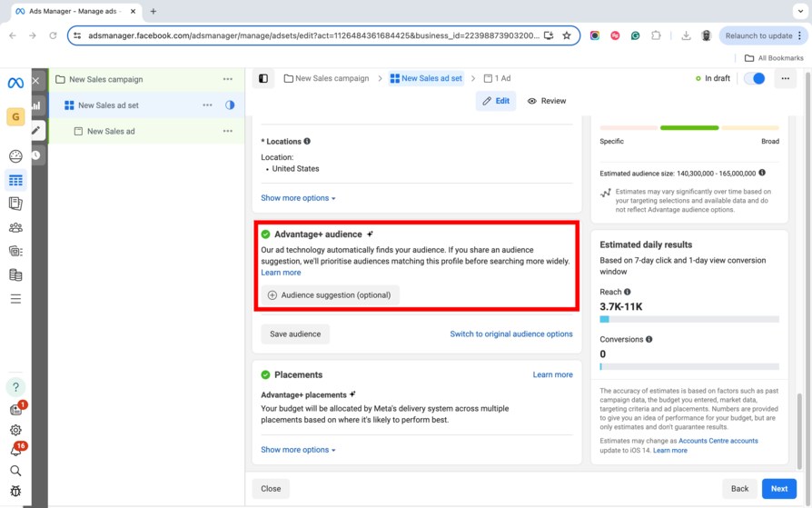Open the Accounts Centre accounts link
Screen dimensions: 812x508
718,441
